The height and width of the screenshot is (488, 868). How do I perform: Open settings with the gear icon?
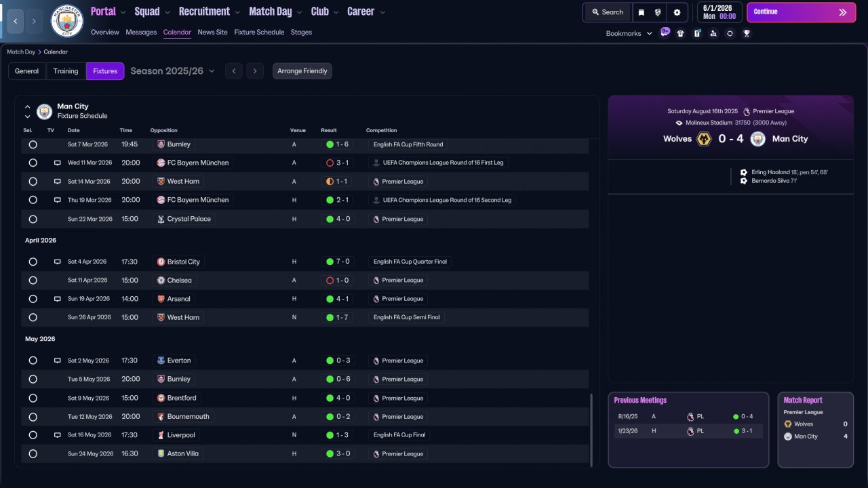coord(677,12)
